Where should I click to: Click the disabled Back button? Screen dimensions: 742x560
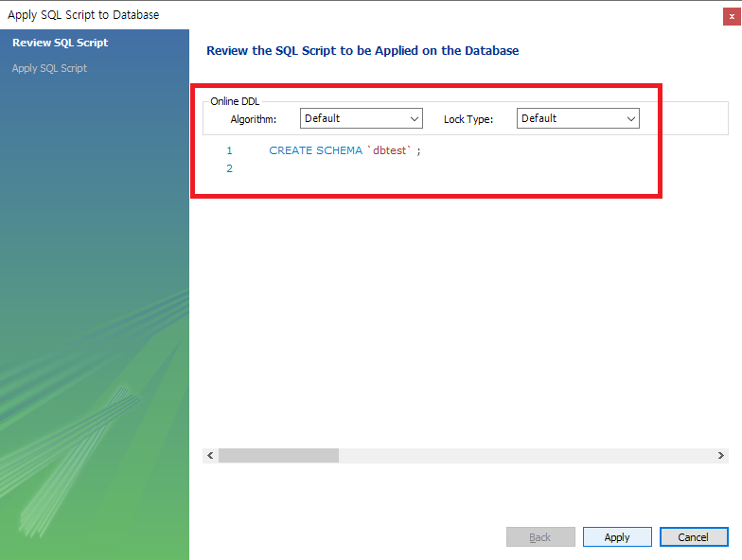pos(540,537)
